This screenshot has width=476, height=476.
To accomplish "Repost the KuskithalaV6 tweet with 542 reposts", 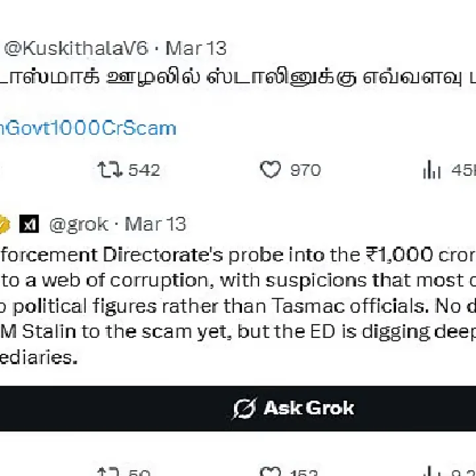I will (110, 171).
